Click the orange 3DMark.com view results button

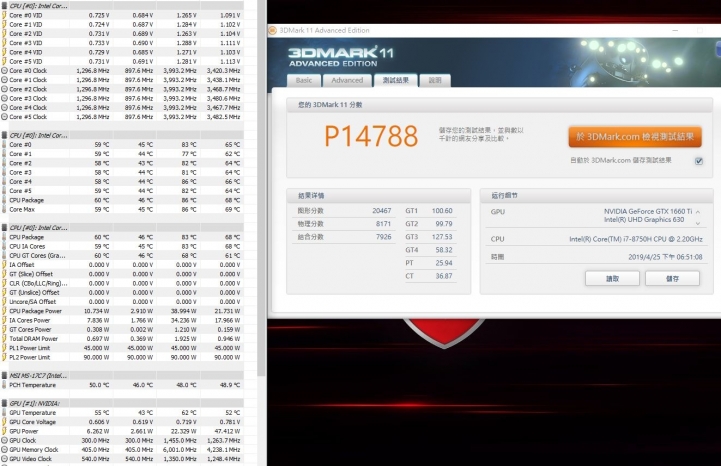pos(635,137)
